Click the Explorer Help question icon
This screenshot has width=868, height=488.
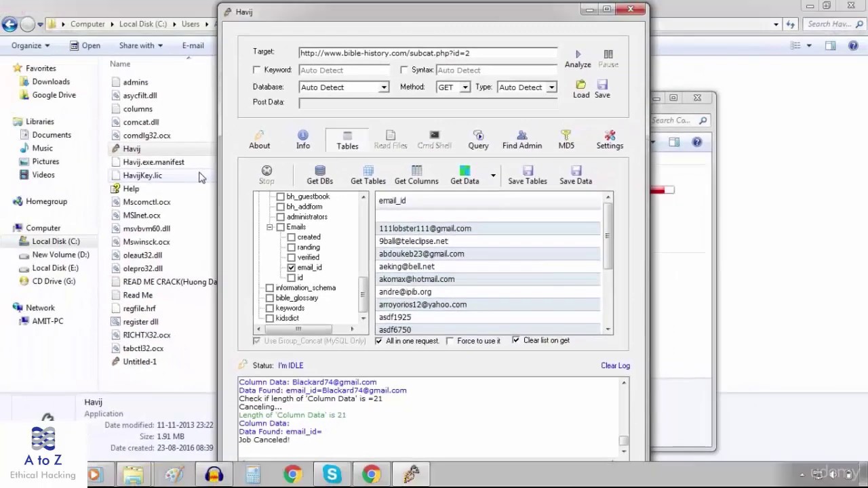click(x=854, y=45)
